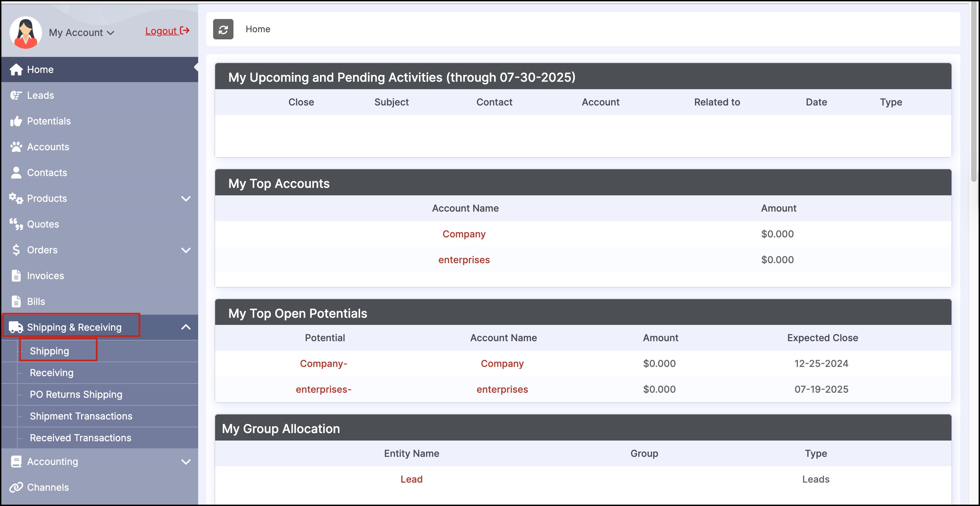The height and width of the screenshot is (506, 980).
Task: Select the Receiving submenu item
Action: point(52,373)
